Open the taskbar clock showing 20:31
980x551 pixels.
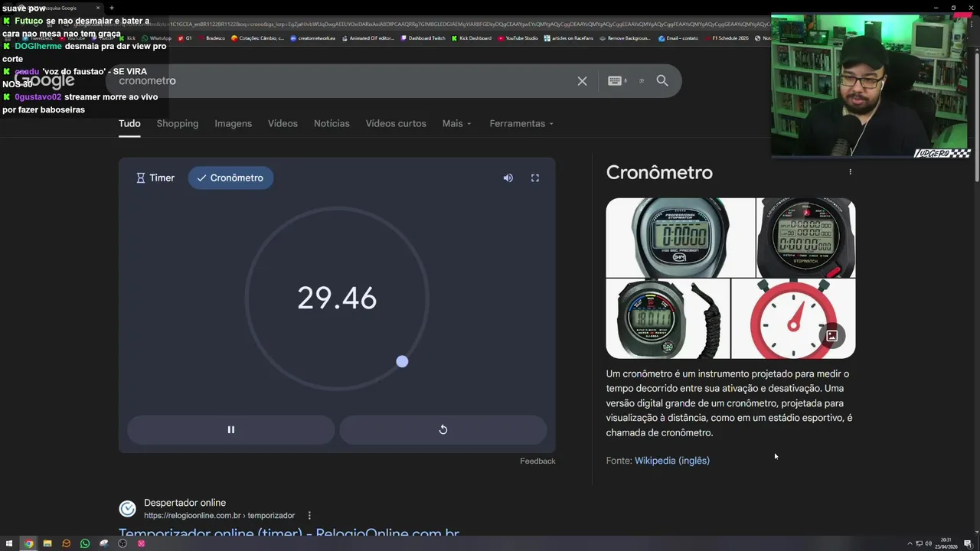pos(947,543)
